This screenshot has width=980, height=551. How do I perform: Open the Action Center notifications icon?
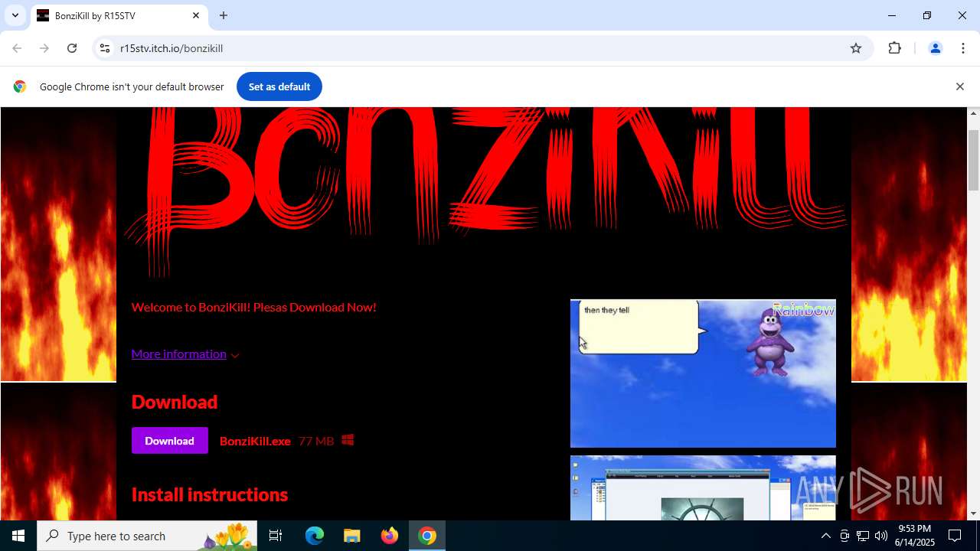(x=955, y=536)
